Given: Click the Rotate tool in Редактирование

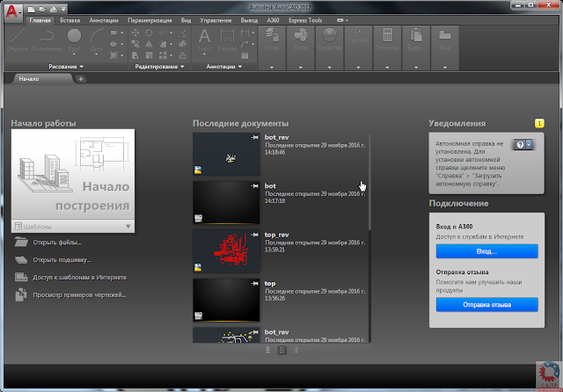Looking at the screenshot, I should pyautogui.click(x=149, y=33).
